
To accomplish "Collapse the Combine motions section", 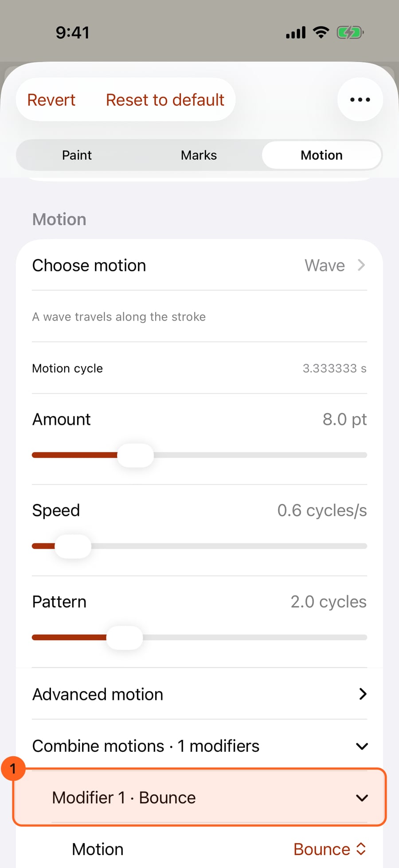I will point(362,746).
